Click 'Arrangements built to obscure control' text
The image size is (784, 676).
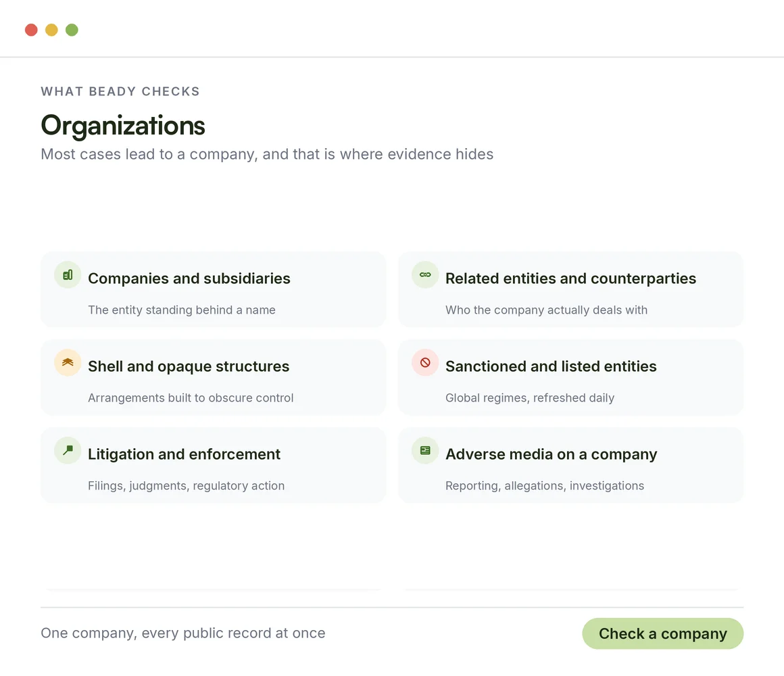(191, 398)
